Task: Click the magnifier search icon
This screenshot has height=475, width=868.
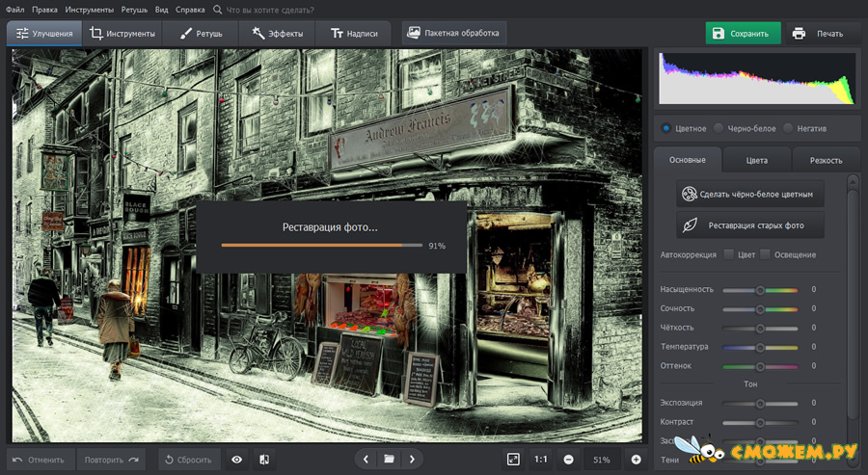Action: (218, 10)
